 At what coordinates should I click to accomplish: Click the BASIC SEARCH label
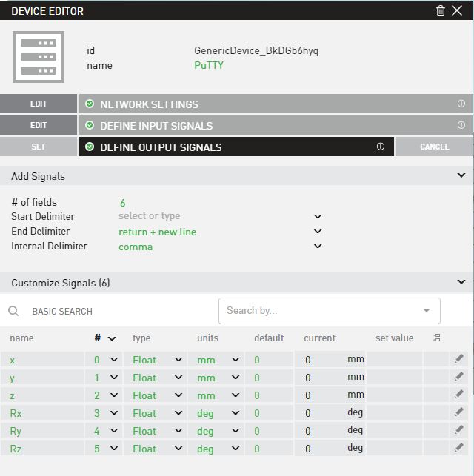[x=62, y=311]
